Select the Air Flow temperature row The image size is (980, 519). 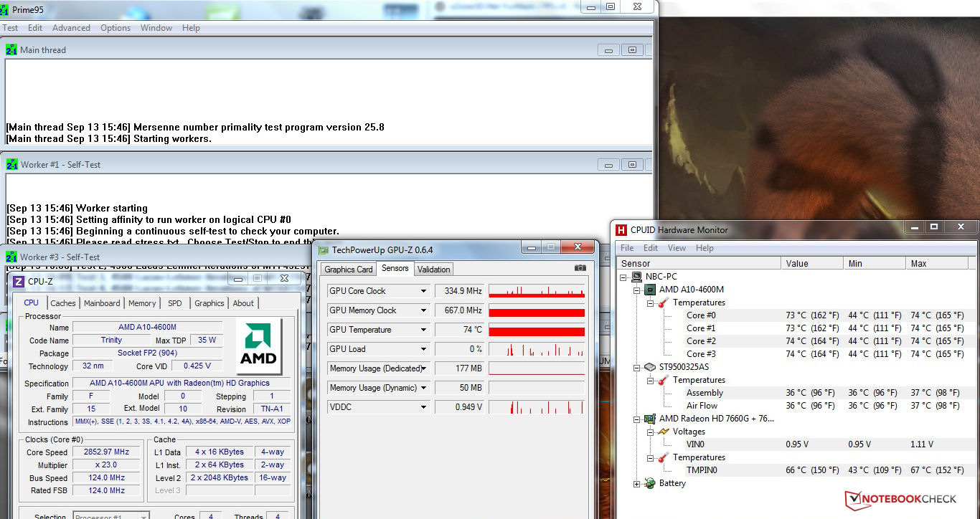click(796, 406)
